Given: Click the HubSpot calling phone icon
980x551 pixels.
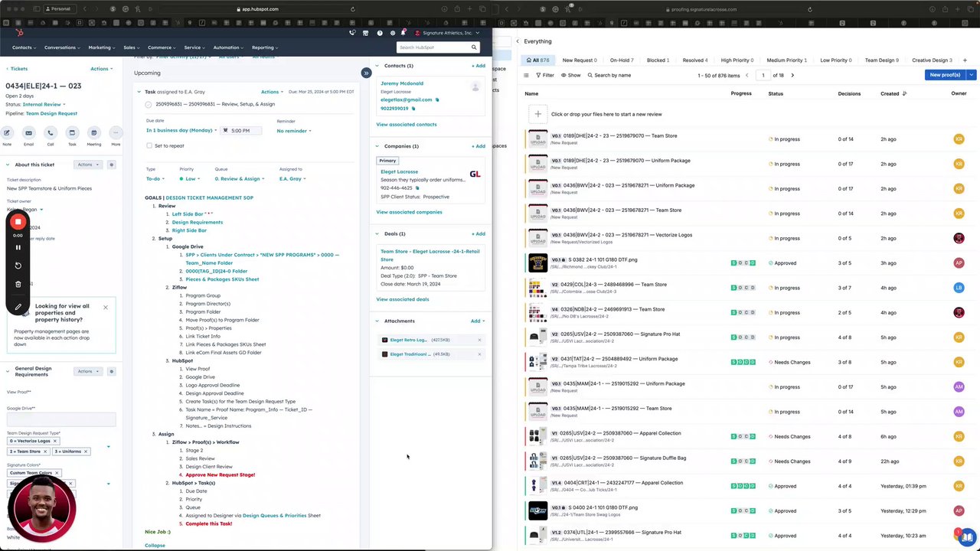Looking at the screenshot, I should coord(352,33).
